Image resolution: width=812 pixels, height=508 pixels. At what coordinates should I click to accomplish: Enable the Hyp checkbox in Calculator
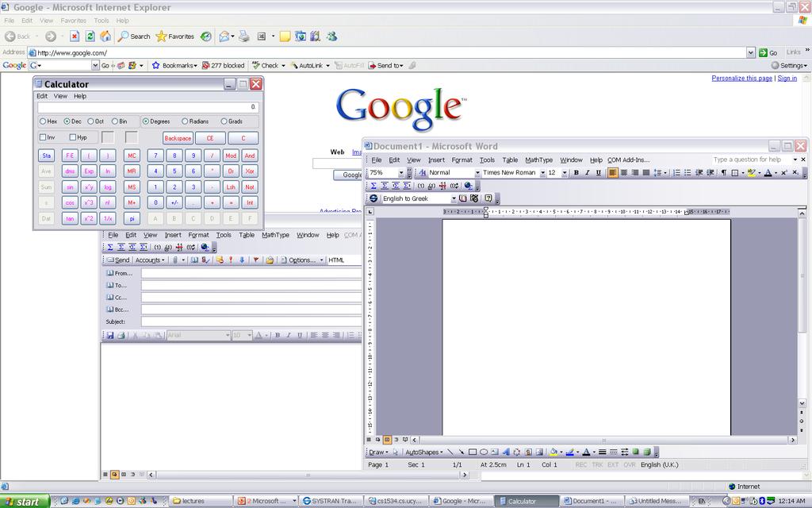pyautogui.click(x=72, y=137)
